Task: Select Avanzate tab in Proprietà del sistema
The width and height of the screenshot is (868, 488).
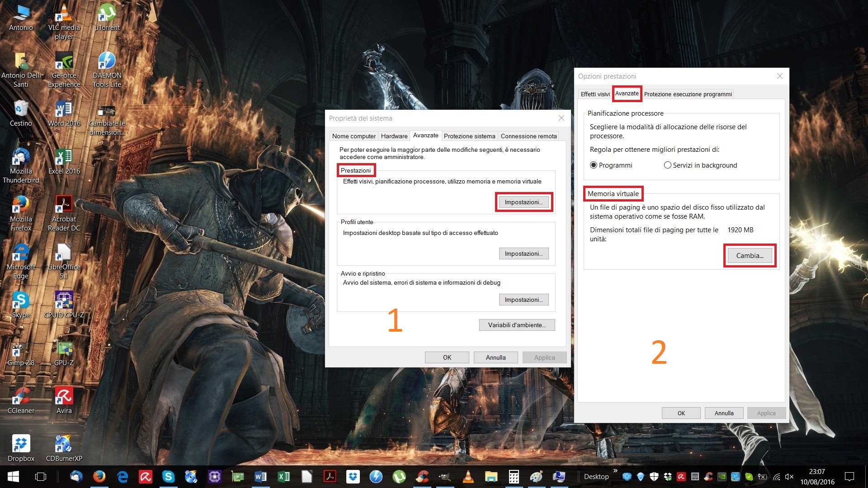Action: [x=425, y=135]
